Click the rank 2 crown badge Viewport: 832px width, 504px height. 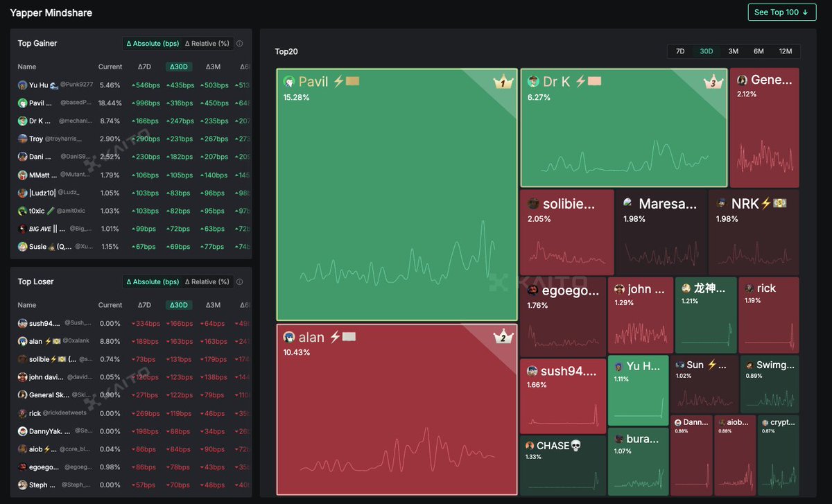click(503, 338)
